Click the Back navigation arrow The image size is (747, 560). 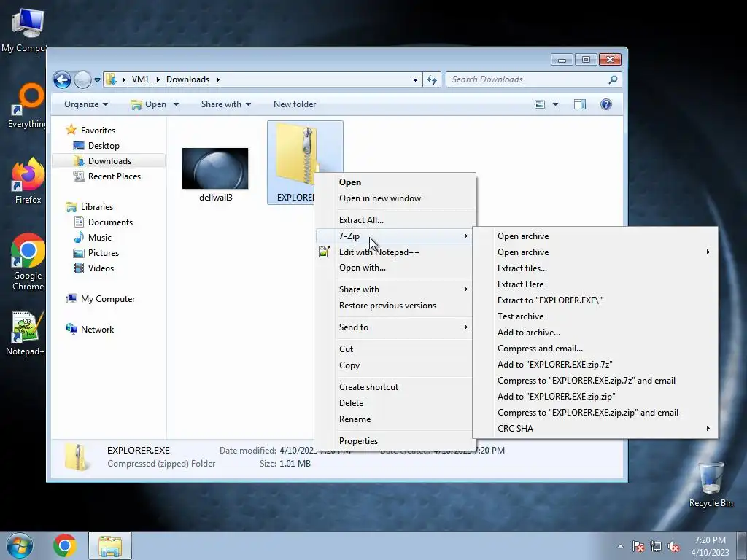63,79
